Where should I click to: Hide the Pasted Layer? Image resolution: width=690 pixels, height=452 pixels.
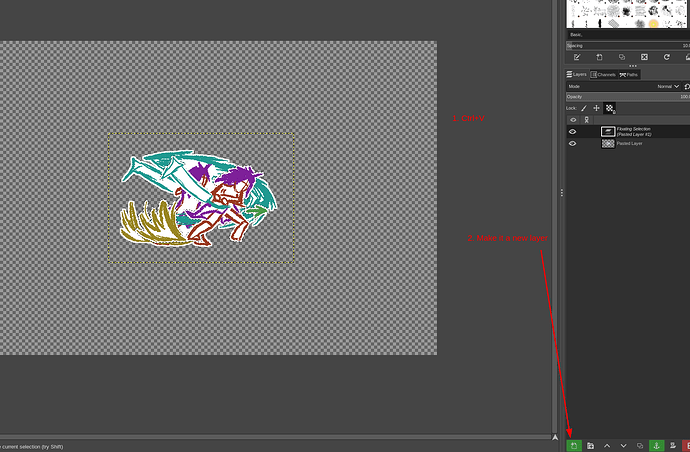click(573, 143)
